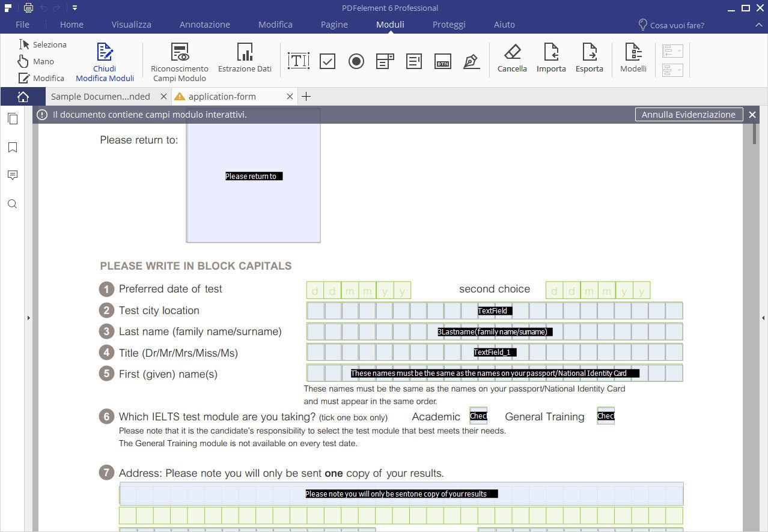768x532 pixels.
Task: Switch to the Modifica ribbon tab
Action: click(x=275, y=25)
